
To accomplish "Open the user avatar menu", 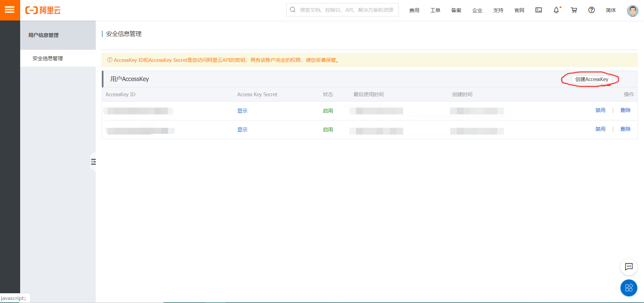I will (x=633, y=11).
